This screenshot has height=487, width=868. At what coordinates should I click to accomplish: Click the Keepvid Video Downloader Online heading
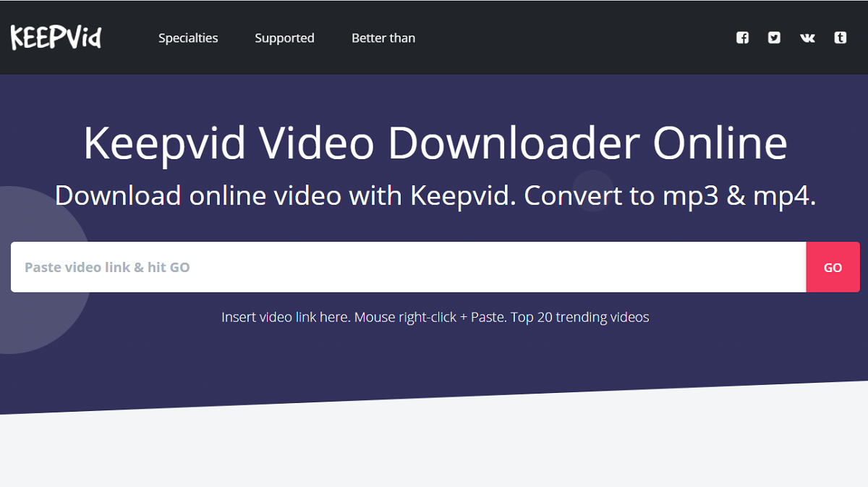tap(434, 143)
